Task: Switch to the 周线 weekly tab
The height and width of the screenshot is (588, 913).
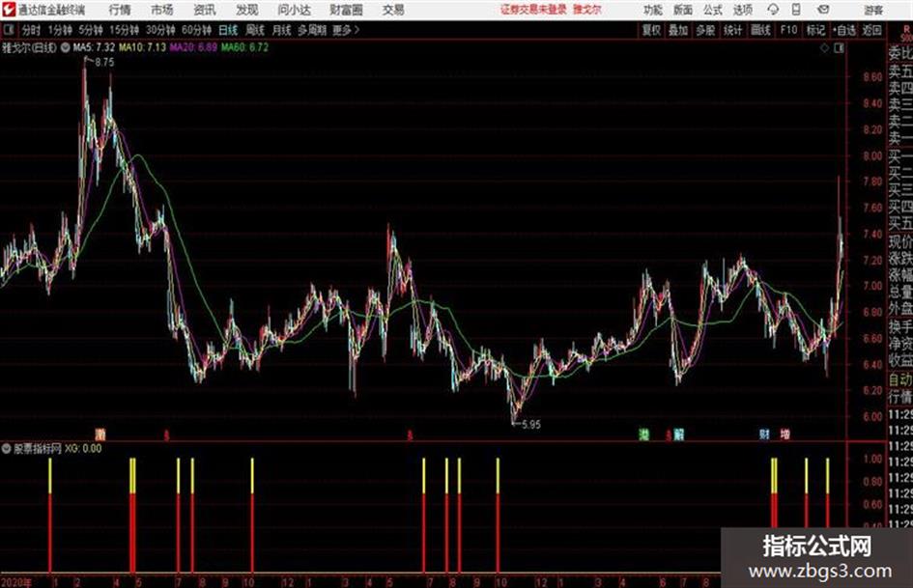Action: [x=254, y=30]
